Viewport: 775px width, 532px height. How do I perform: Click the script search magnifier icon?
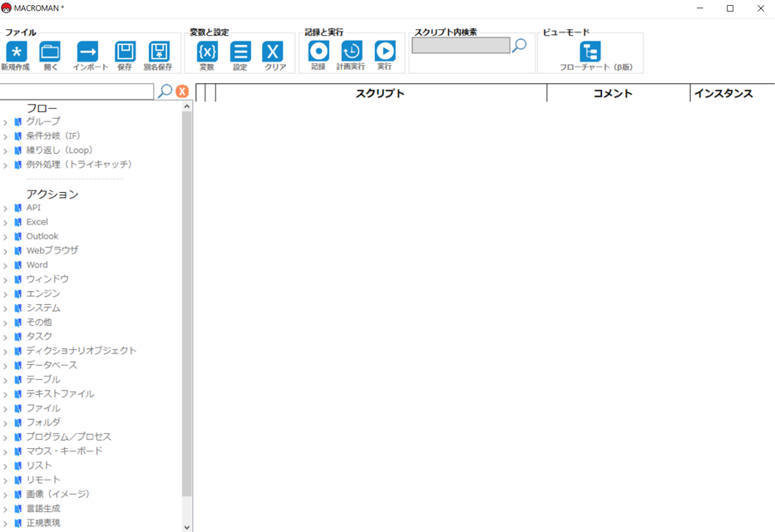coord(520,46)
